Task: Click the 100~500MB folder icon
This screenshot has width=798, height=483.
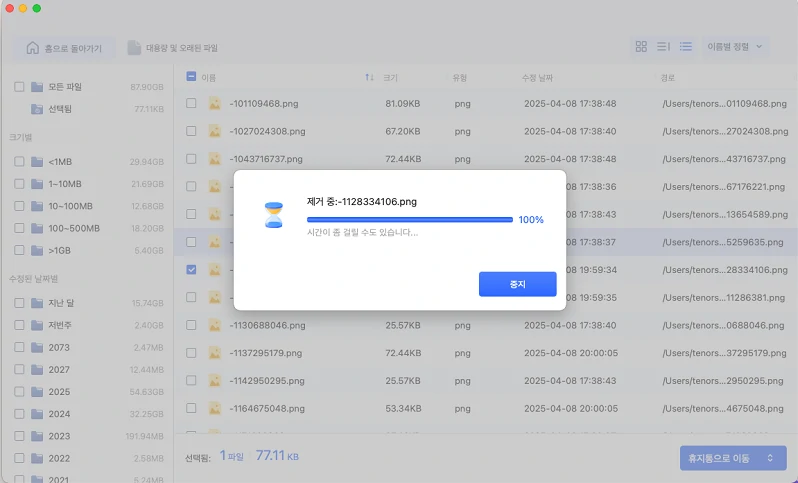Action: point(37,228)
